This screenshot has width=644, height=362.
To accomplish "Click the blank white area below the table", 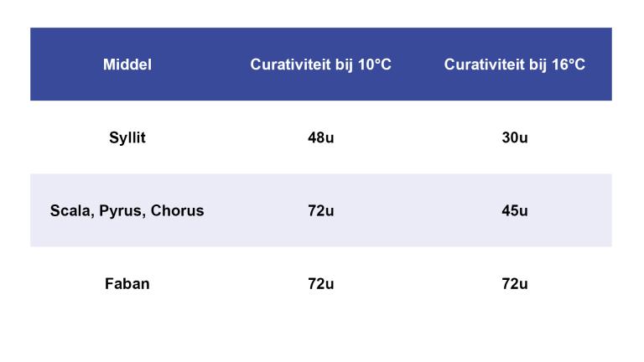I will click(x=322, y=339).
